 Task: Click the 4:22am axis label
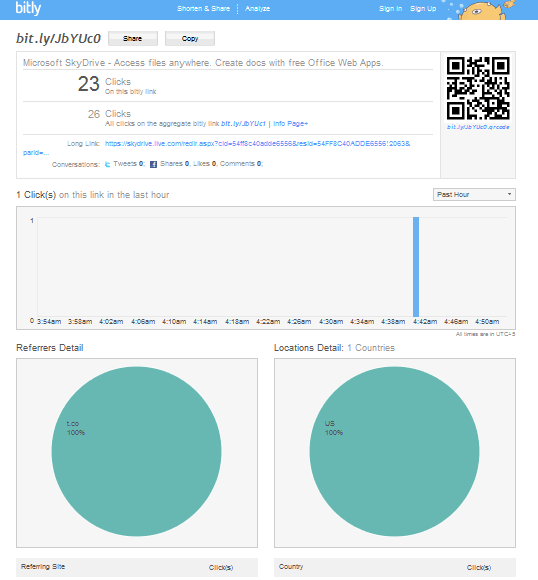tap(268, 321)
